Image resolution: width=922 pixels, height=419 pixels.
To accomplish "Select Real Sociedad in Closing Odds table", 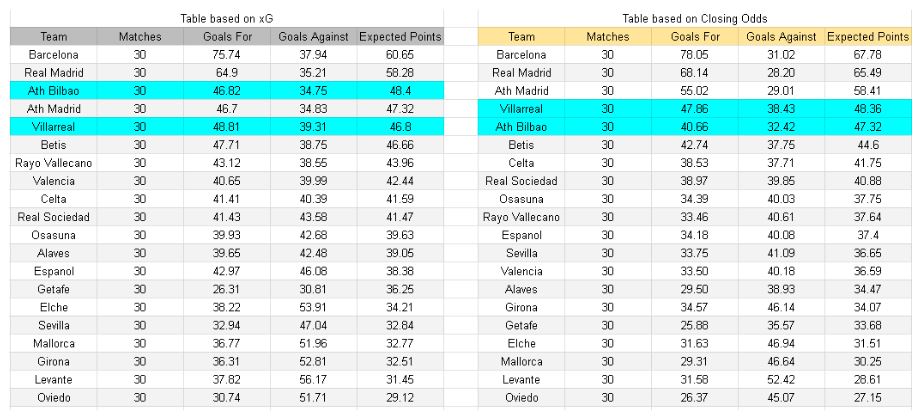I will click(x=521, y=180).
